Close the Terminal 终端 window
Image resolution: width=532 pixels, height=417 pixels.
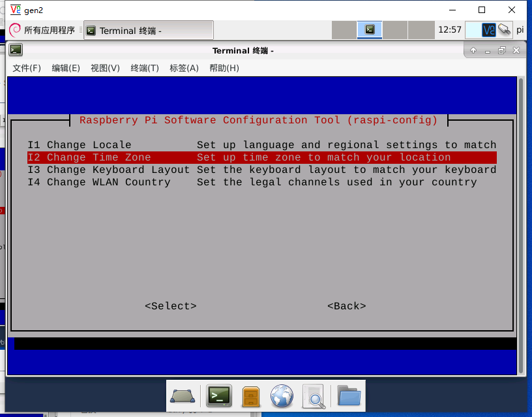pos(516,50)
